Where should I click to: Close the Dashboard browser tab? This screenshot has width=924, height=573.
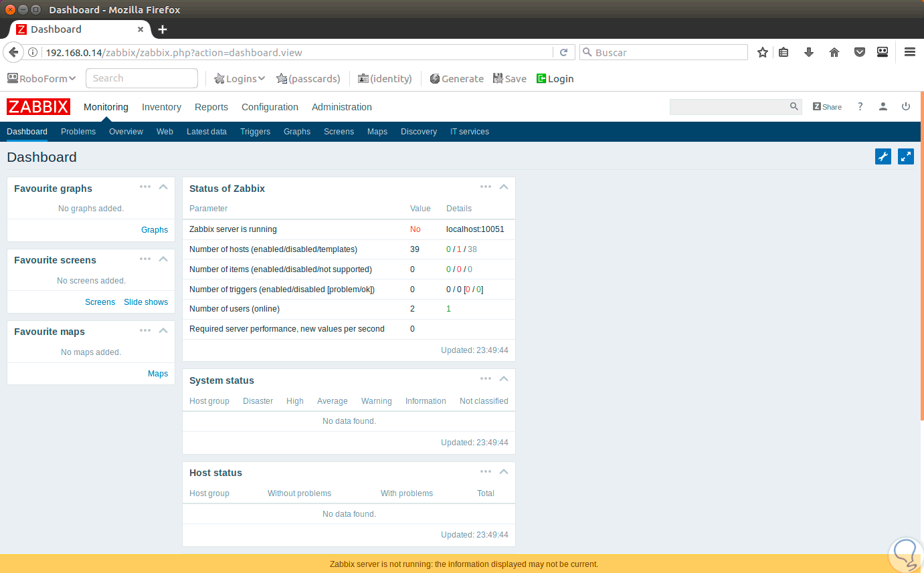(x=141, y=29)
